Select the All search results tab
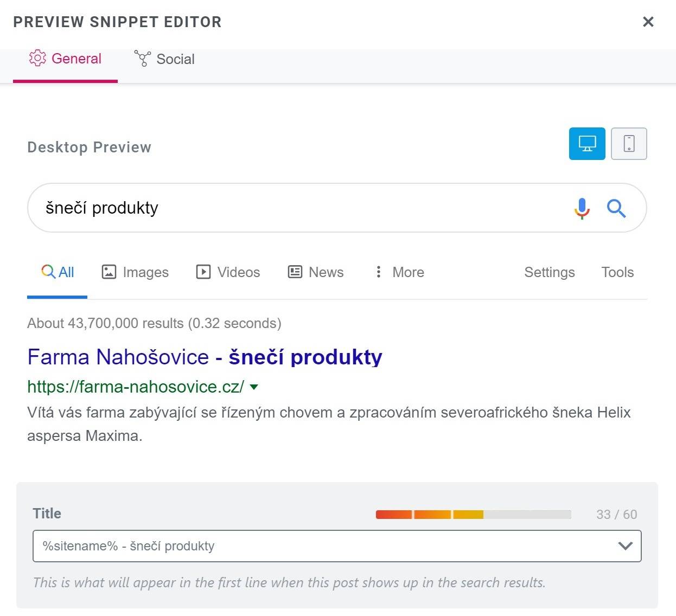 point(58,272)
